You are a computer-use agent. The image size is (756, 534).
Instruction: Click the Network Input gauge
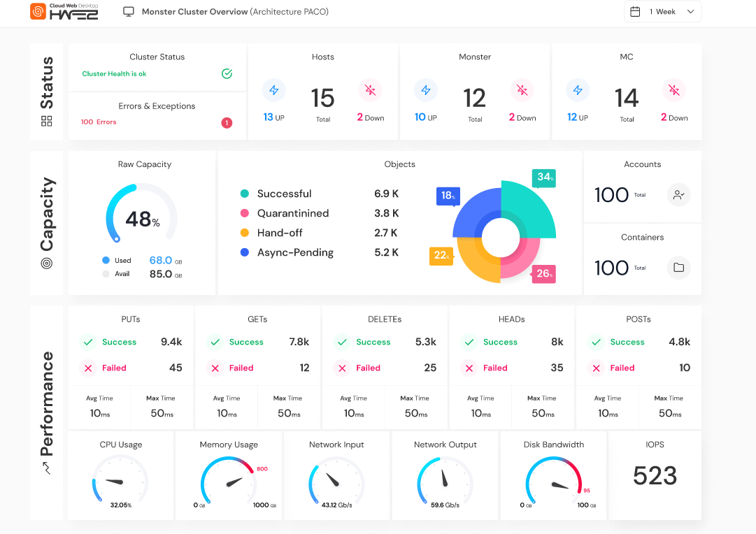click(x=336, y=479)
